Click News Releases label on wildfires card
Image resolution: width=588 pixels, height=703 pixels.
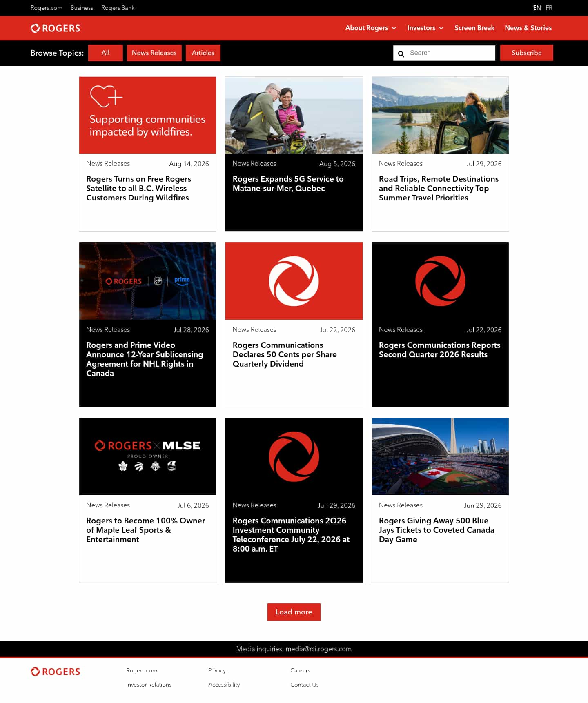108,163
